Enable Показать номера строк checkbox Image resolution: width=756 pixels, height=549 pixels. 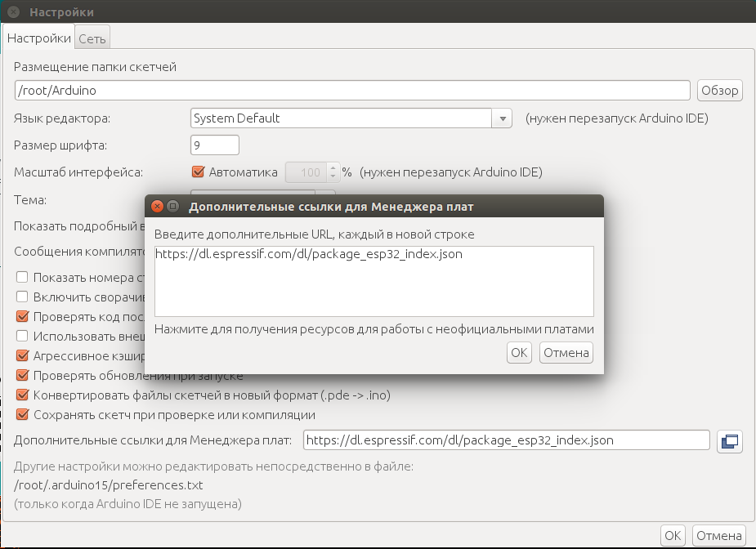coord(23,278)
